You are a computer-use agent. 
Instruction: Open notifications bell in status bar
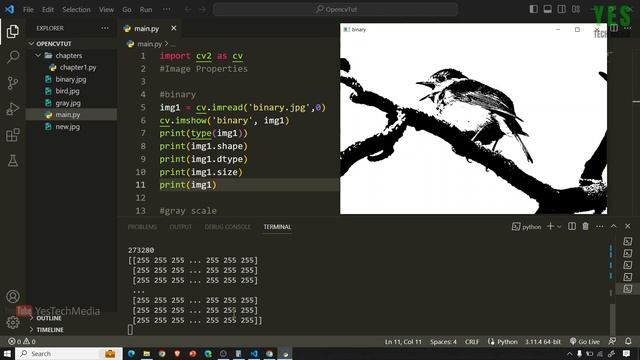pyautogui.click(x=628, y=341)
